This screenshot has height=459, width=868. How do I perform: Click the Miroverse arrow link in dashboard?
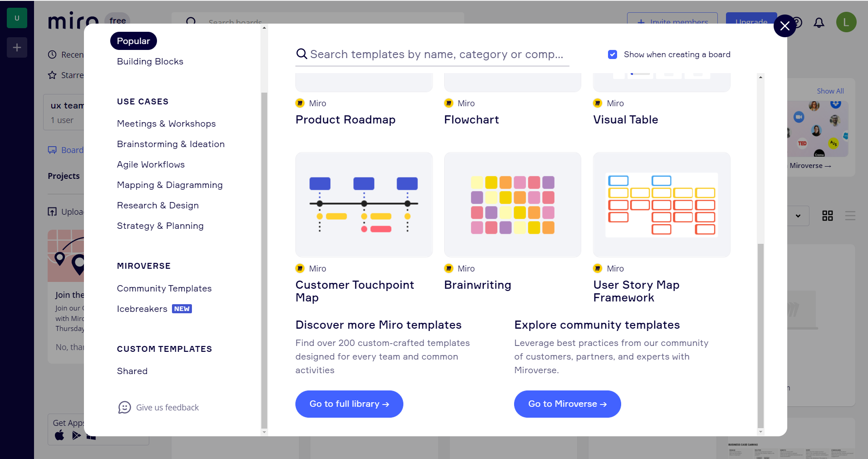point(810,166)
